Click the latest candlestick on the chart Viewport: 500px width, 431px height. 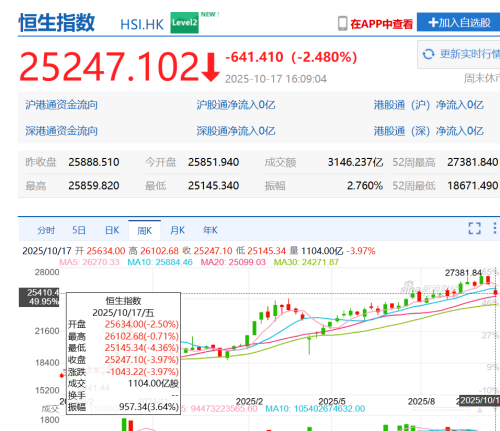[496, 291]
